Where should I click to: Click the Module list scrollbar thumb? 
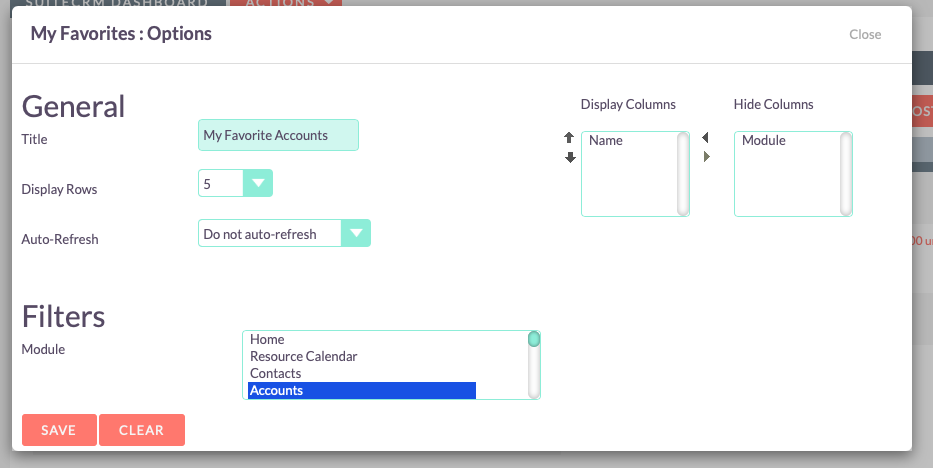pyautogui.click(x=534, y=339)
